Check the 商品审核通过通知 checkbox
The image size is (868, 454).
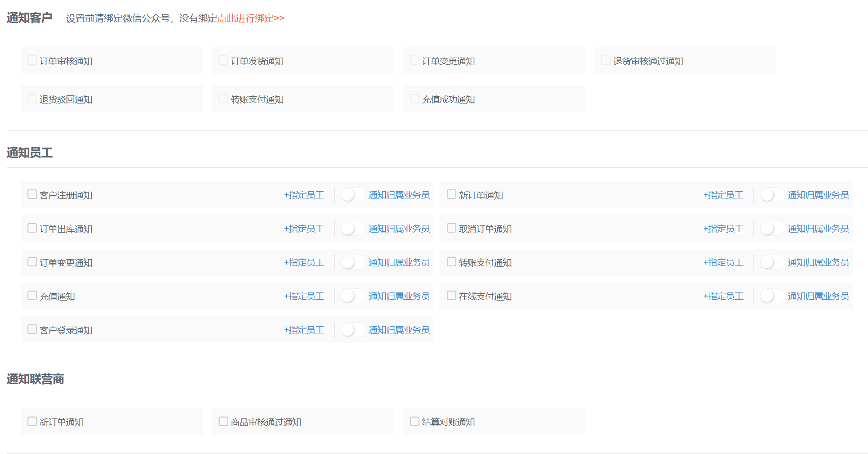click(223, 422)
